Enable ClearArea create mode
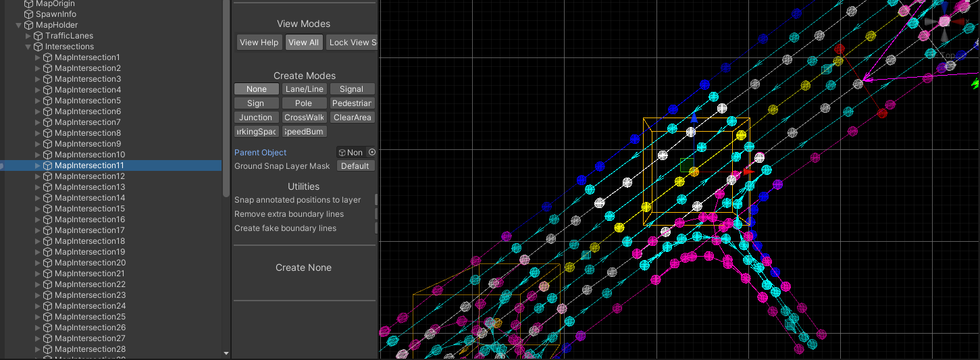Screen dimensions: 980x360 [352, 118]
